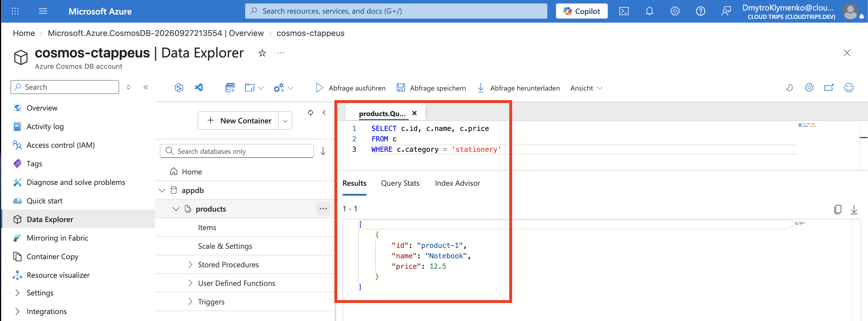Open the CosmosDB deployment Overview breadcrumb

(x=156, y=33)
